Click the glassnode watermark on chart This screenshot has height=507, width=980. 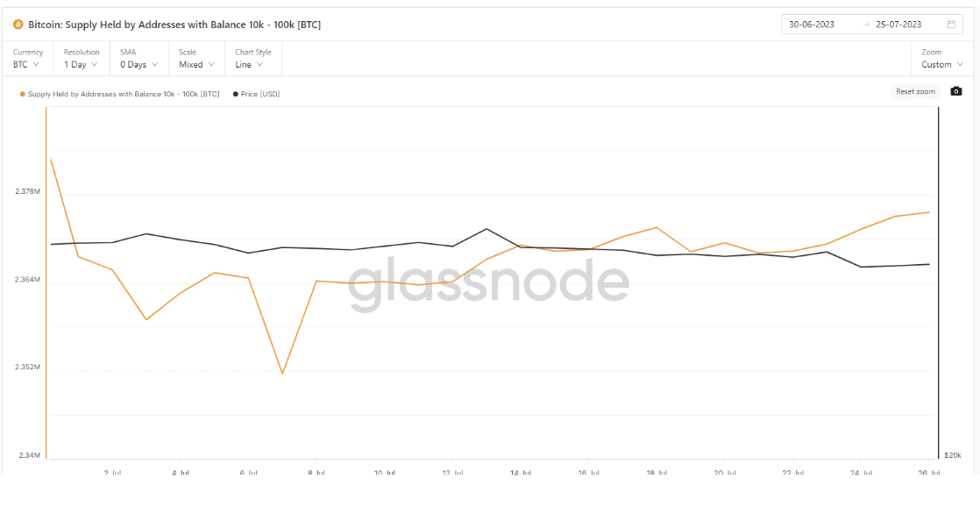[488, 284]
